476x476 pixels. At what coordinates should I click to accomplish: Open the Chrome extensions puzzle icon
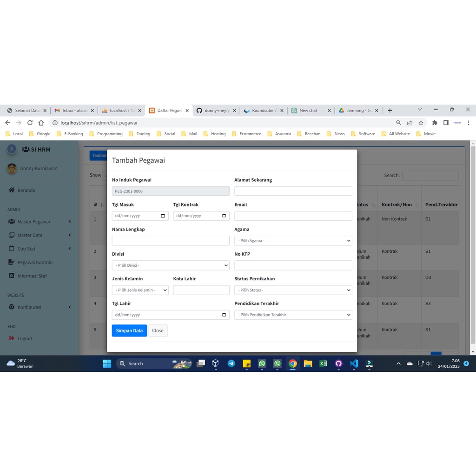[x=435, y=123]
